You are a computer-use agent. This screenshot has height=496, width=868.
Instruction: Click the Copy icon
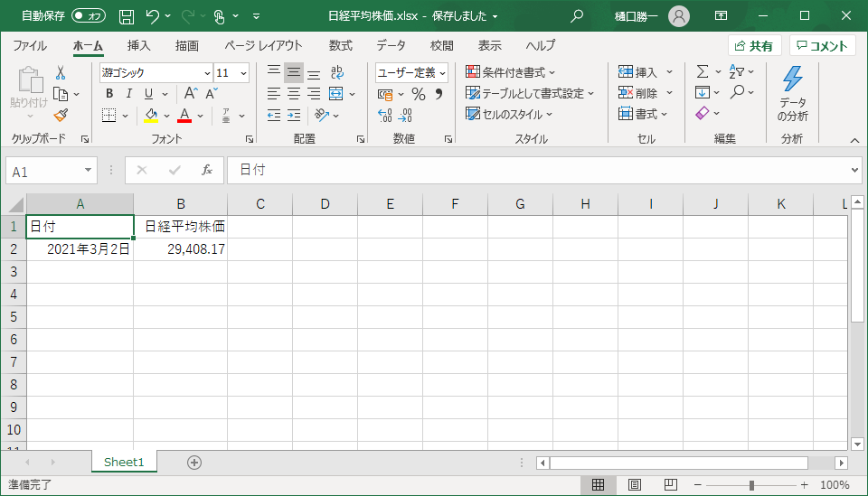[x=61, y=94]
